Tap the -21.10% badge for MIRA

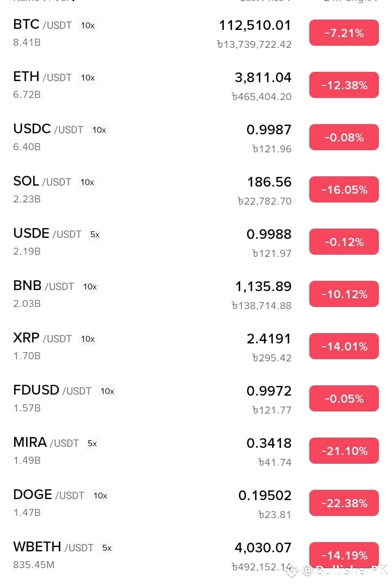click(x=344, y=451)
